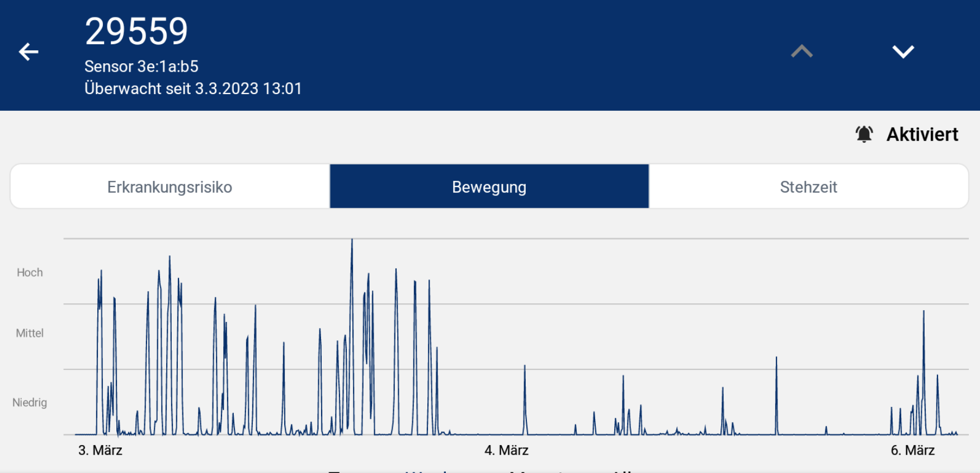The height and width of the screenshot is (473, 980).
Task: Go back using the left arrow
Action: pyautogui.click(x=29, y=52)
